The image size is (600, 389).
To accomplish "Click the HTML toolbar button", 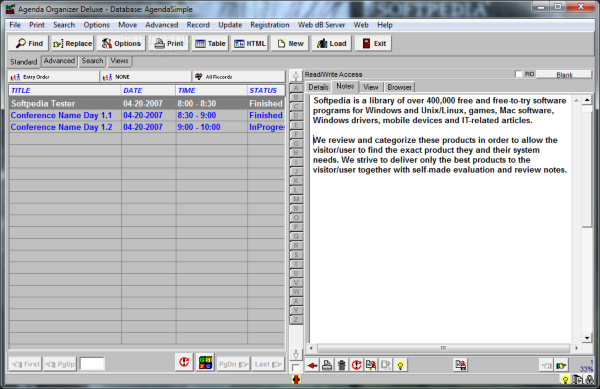I will [249, 44].
